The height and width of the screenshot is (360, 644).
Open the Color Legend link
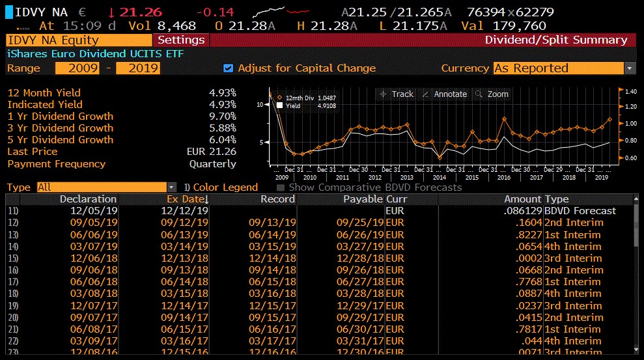pos(225,187)
